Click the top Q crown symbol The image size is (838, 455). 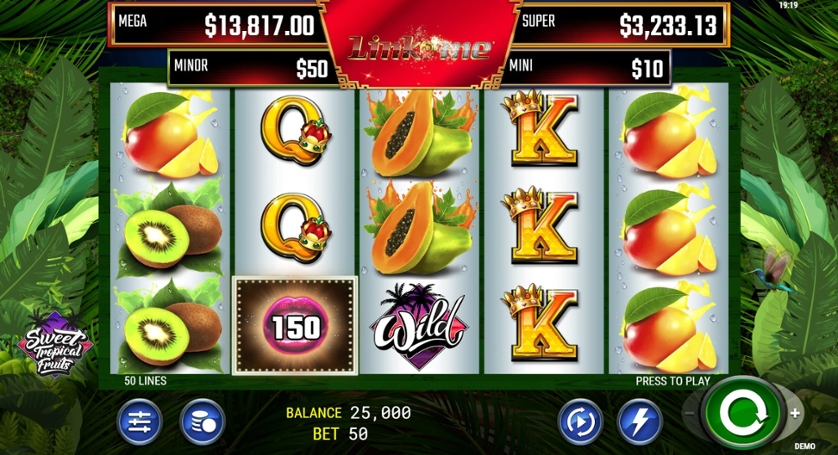[x=296, y=130]
